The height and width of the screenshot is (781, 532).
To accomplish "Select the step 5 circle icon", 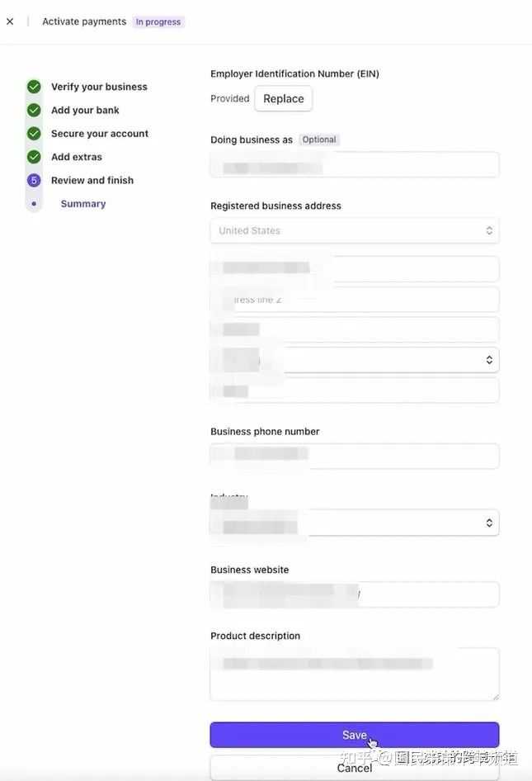I will tap(34, 180).
